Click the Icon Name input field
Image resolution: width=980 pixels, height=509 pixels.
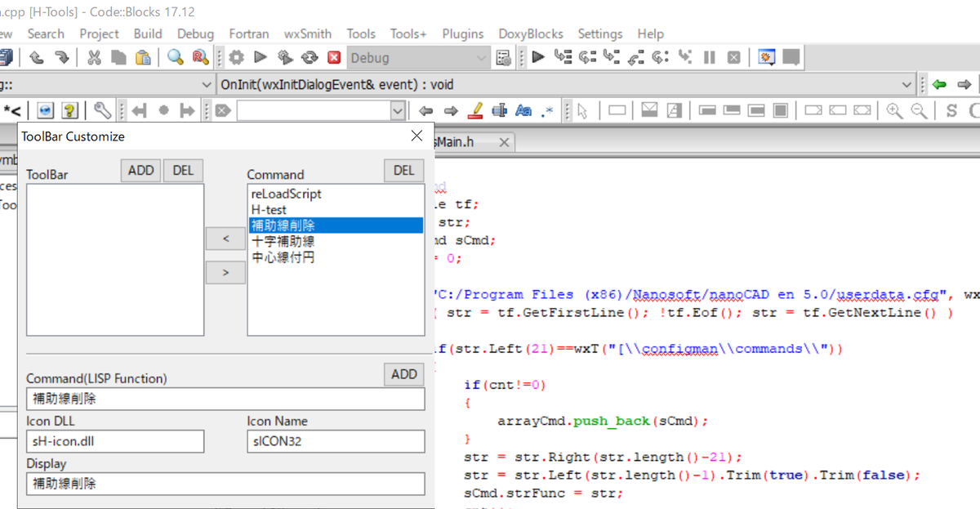pos(336,441)
